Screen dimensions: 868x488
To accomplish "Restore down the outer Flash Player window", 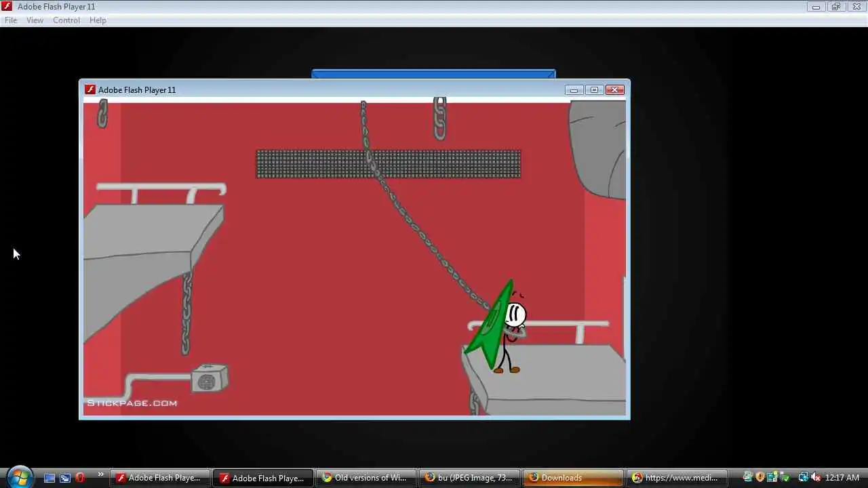I will [835, 7].
